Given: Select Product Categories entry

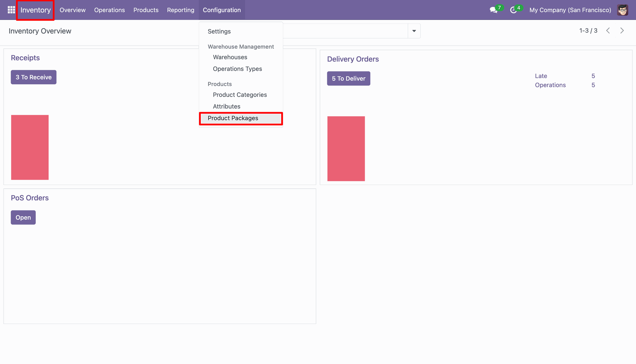Looking at the screenshot, I should coord(239,95).
